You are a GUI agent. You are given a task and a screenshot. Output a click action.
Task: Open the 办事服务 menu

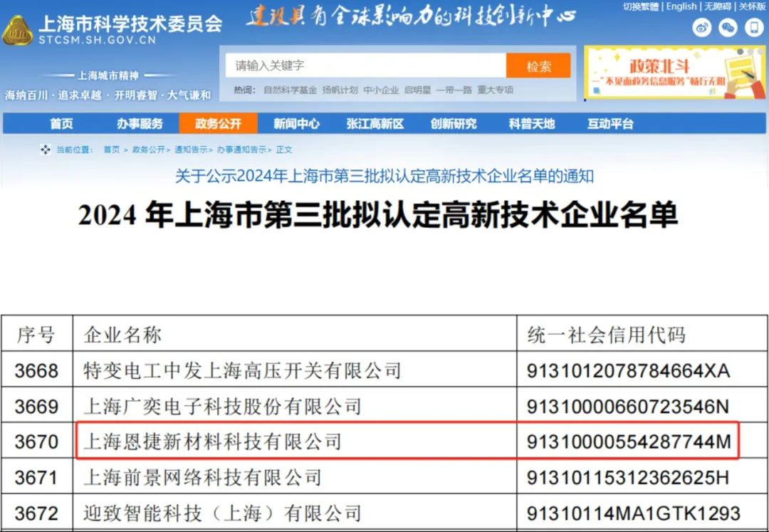coord(140,124)
